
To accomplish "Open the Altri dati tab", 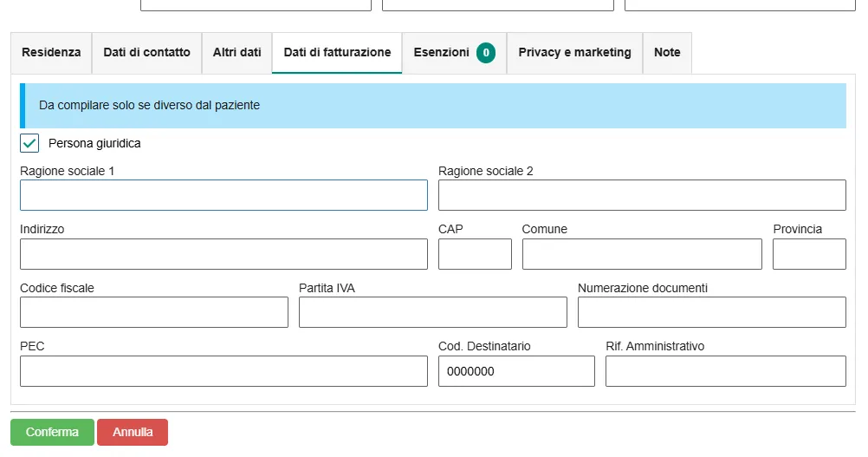I will (237, 53).
